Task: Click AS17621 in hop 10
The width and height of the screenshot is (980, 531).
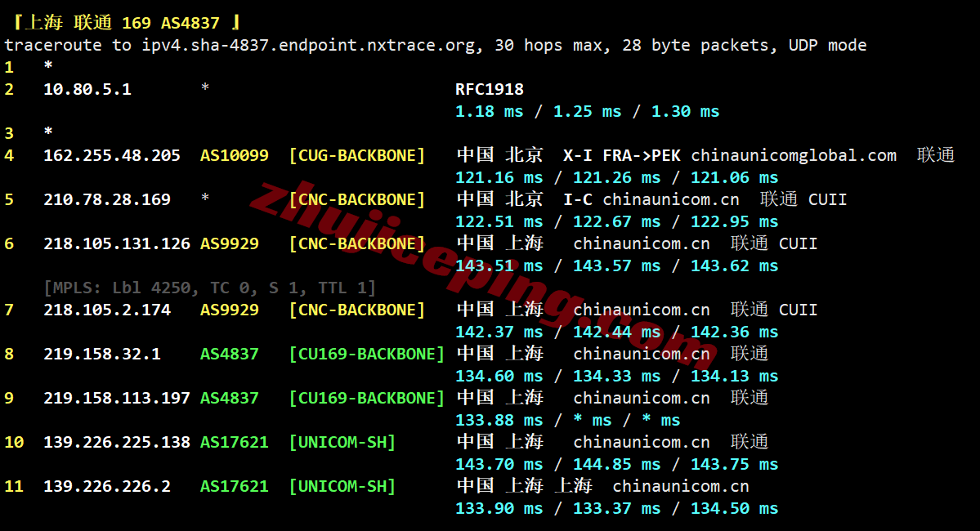Action: coord(235,443)
